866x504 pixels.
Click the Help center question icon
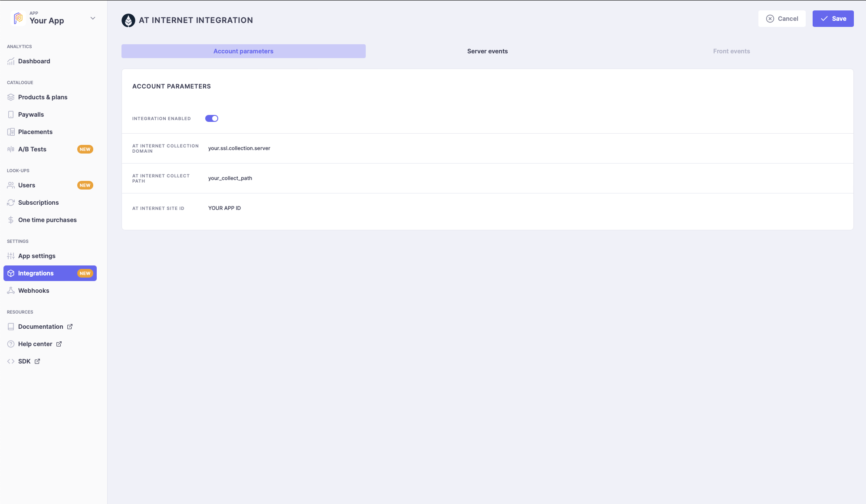(11, 344)
